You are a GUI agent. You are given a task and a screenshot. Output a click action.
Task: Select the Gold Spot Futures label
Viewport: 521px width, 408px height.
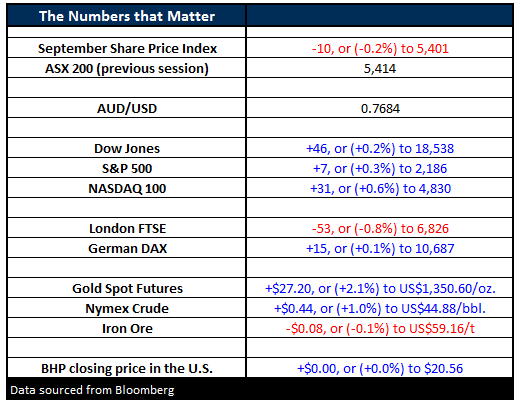click(x=127, y=288)
